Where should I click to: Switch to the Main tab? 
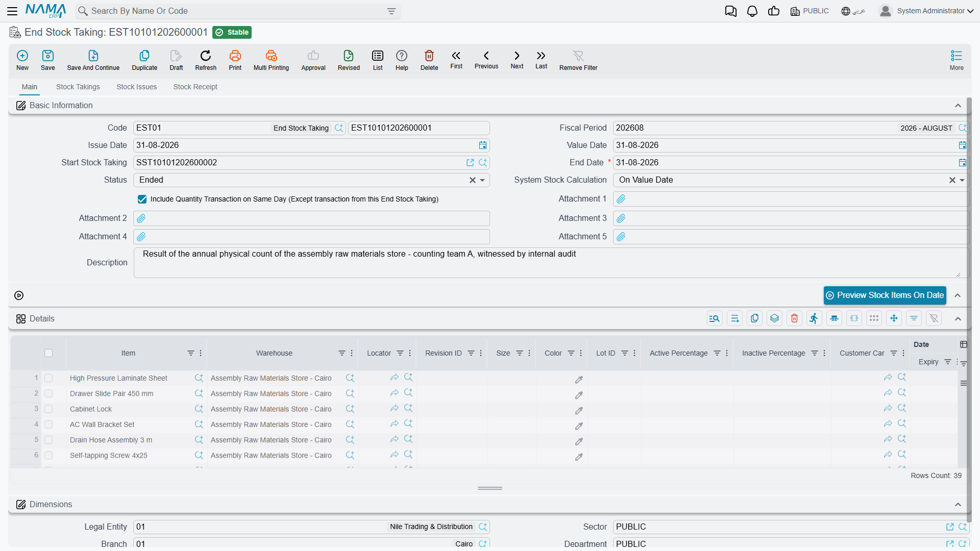pyautogui.click(x=29, y=87)
